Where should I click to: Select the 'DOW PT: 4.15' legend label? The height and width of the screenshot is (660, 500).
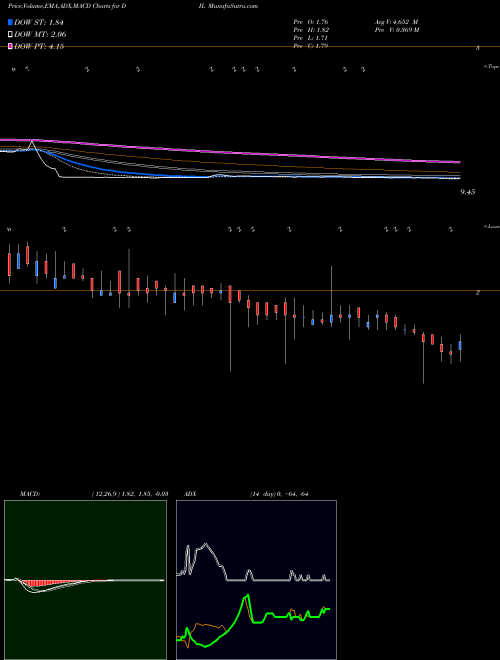pos(39,47)
